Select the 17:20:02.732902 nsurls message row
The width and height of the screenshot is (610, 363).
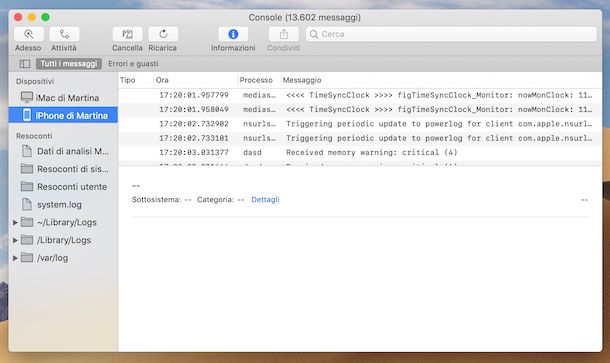(x=360, y=124)
